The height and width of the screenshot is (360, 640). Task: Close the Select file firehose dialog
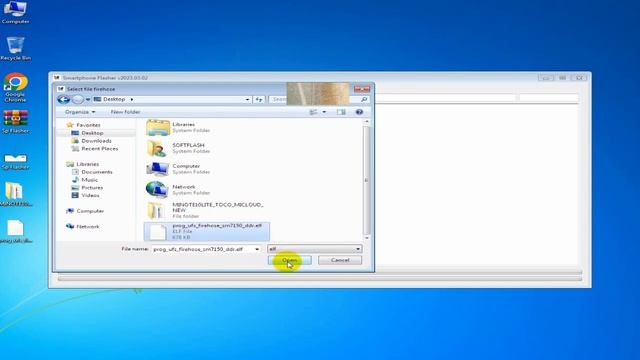pyautogui.click(x=362, y=89)
